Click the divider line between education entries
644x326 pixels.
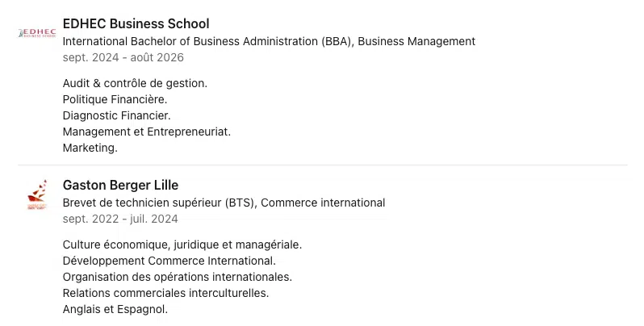tap(323, 165)
